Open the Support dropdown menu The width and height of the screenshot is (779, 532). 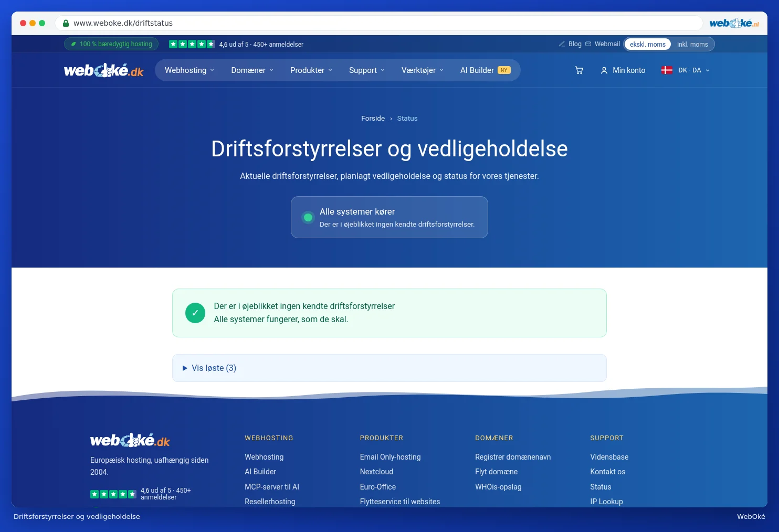367,70
